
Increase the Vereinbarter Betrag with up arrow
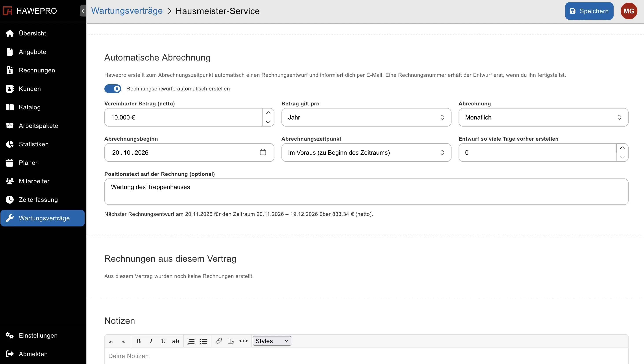tap(268, 113)
